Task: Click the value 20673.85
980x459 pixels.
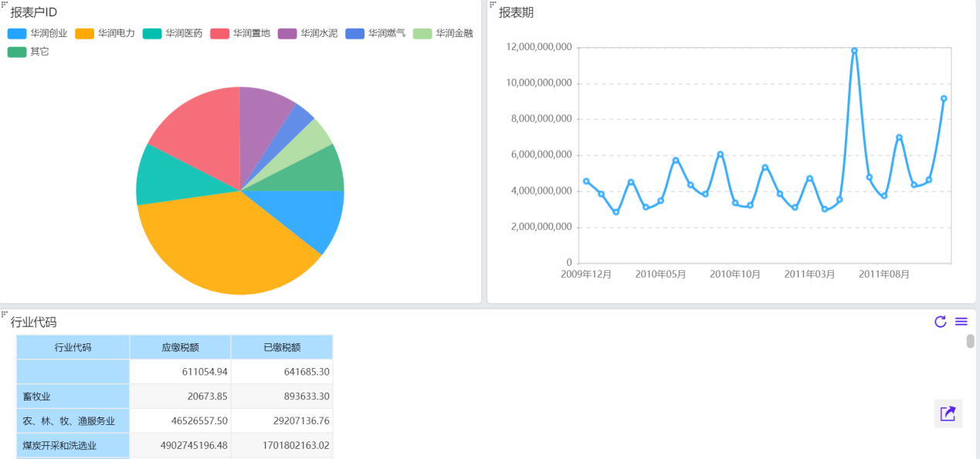Action: click(207, 397)
